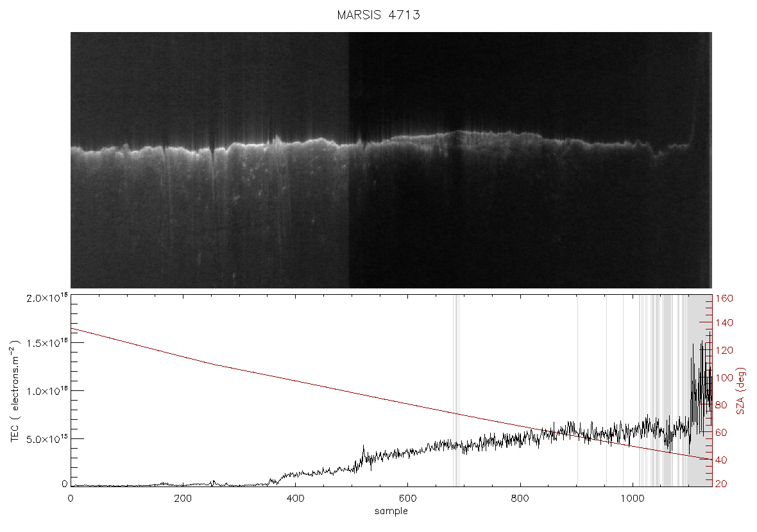Click the 100 tick on SZA axis

coord(724,378)
